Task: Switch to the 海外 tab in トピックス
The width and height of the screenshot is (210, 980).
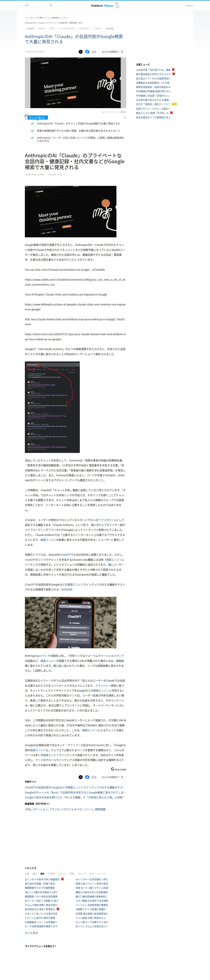Action: [x=42, y=874]
